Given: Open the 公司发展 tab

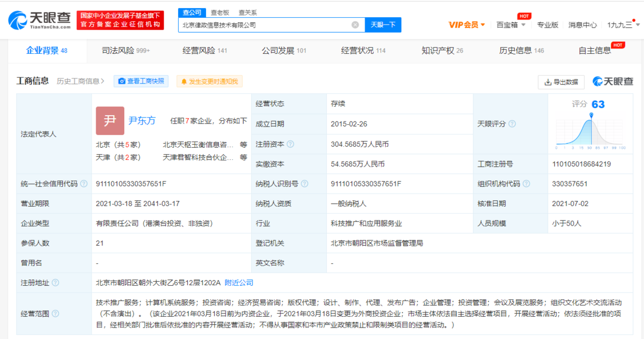Looking at the screenshot, I should click(284, 50).
